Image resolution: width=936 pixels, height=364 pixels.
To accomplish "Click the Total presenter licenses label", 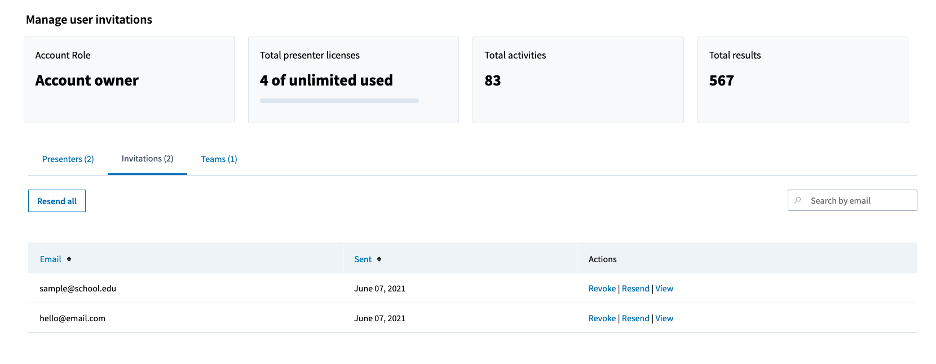I will pos(310,55).
